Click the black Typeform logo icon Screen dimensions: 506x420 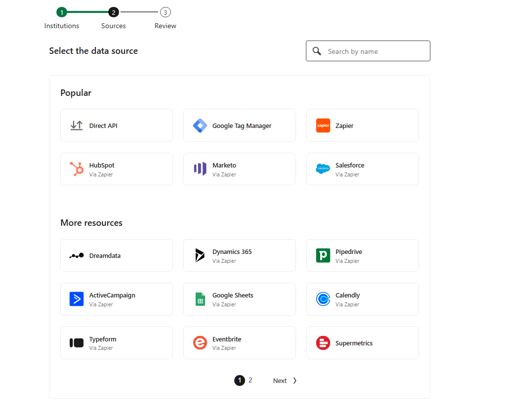[x=77, y=342]
